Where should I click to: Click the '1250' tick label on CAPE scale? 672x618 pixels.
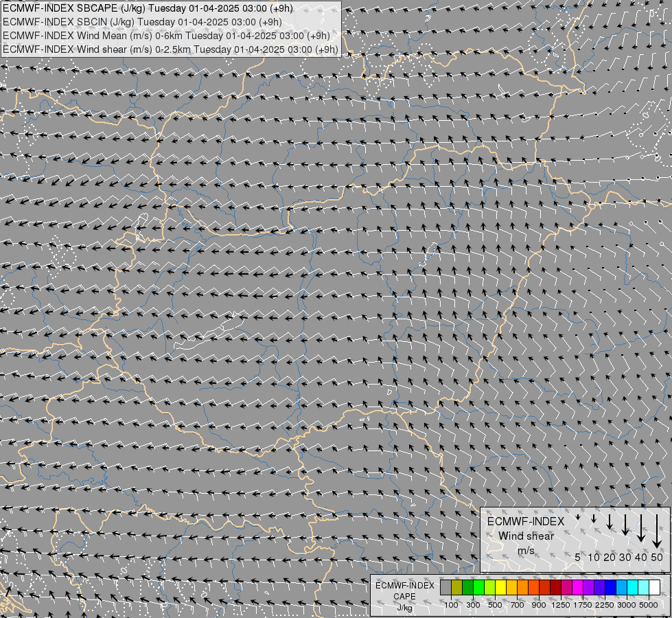[x=561, y=605]
